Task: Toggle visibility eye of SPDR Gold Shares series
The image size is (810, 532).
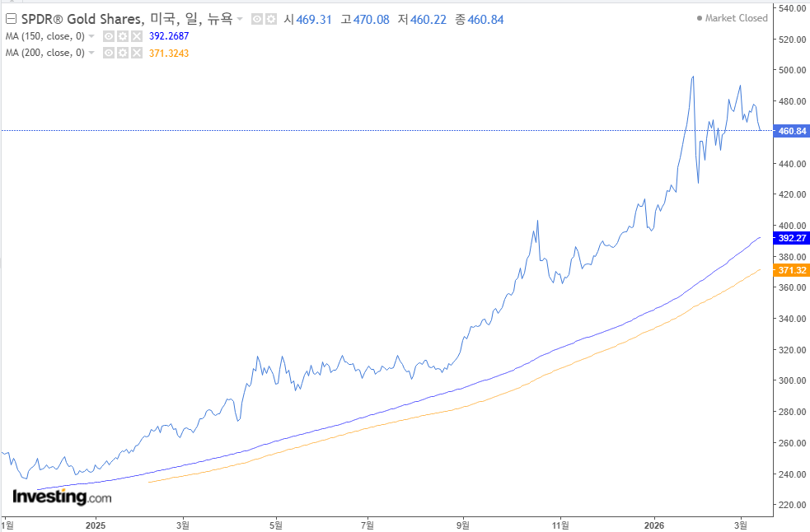Action: point(257,19)
